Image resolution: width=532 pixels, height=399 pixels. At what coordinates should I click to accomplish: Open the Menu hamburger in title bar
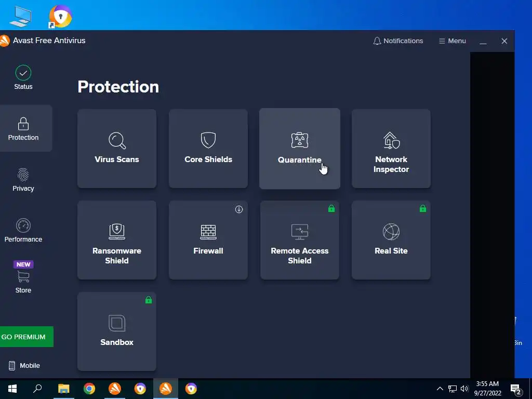point(453,41)
